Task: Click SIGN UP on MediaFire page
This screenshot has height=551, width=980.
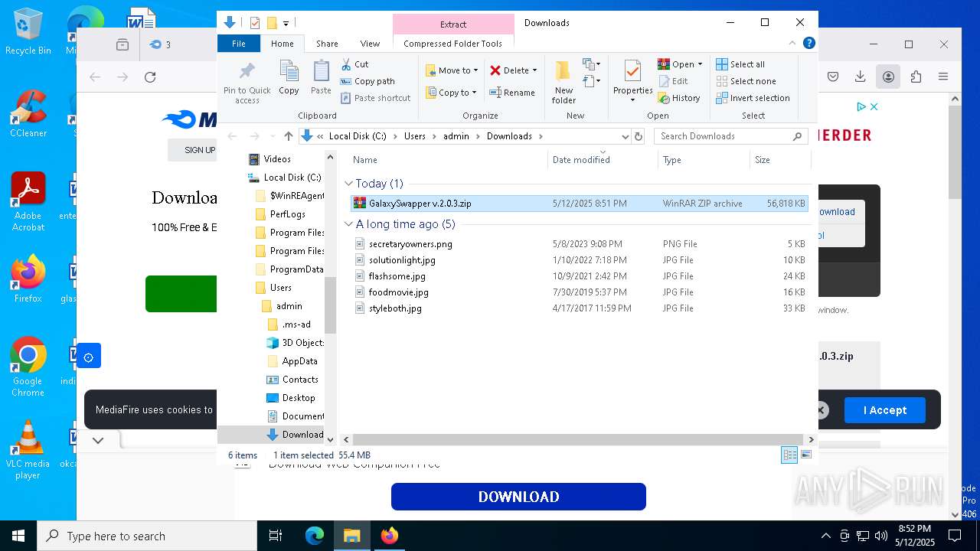Action: pyautogui.click(x=200, y=150)
